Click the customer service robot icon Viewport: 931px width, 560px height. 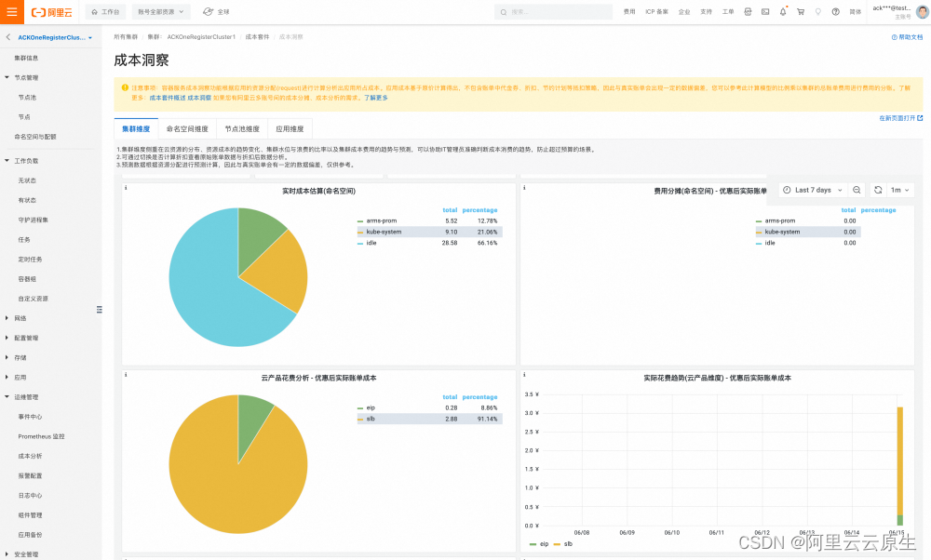pos(749,12)
